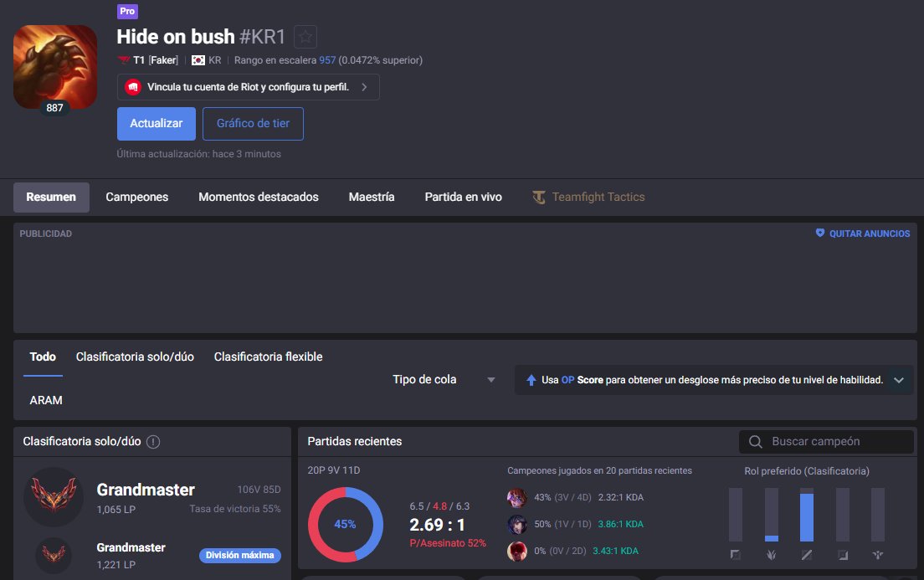Image resolution: width=924 pixels, height=580 pixels.
Task: Click the P/Asesinato 52% text
Action: [x=448, y=543]
